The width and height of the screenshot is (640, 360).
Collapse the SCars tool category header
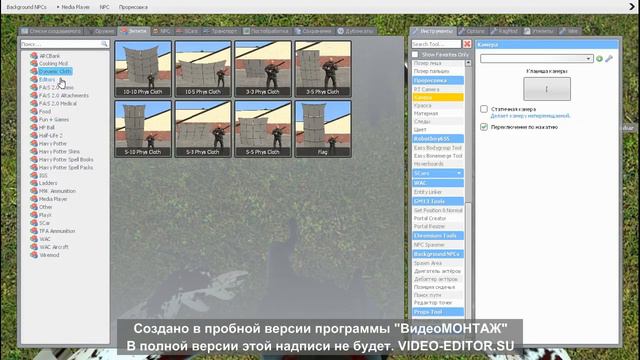(x=438, y=173)
